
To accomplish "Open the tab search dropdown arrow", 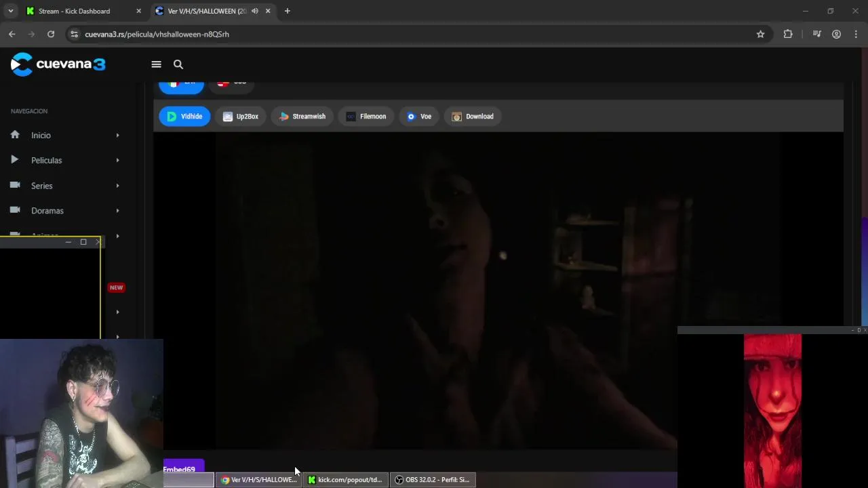I will tap(10, 11).
